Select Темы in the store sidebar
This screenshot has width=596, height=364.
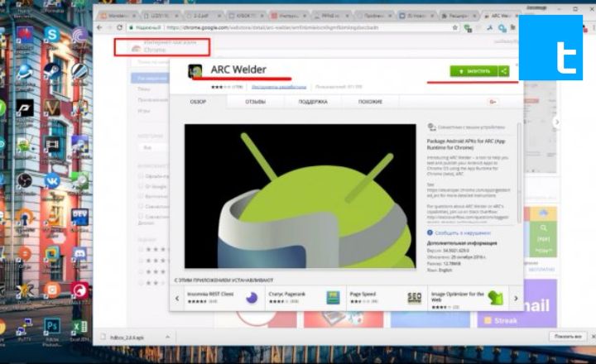pyautogui.click(x=144, y=89)
